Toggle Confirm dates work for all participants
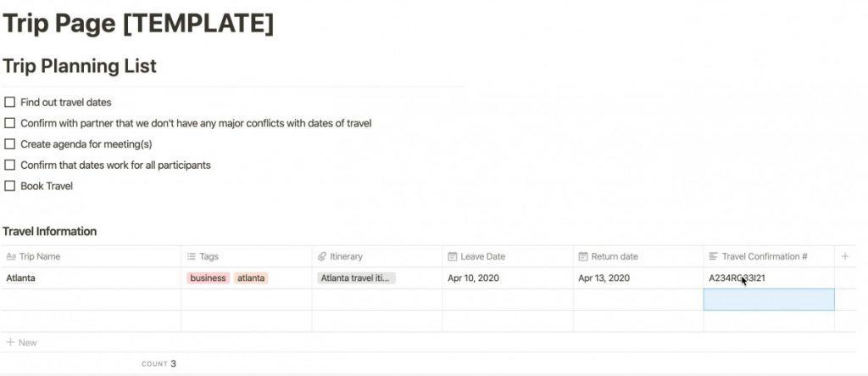The image size is (868, 376). pos(9,166)
